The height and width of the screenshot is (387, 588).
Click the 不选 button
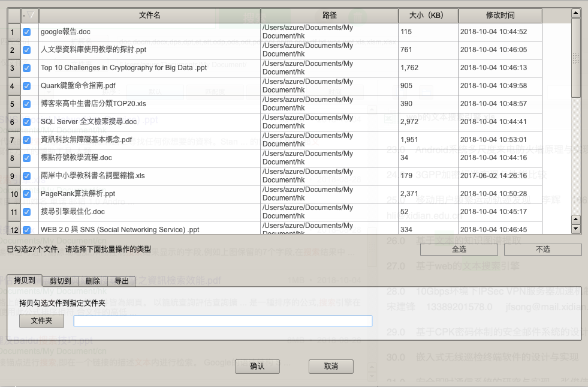[543, 249]
